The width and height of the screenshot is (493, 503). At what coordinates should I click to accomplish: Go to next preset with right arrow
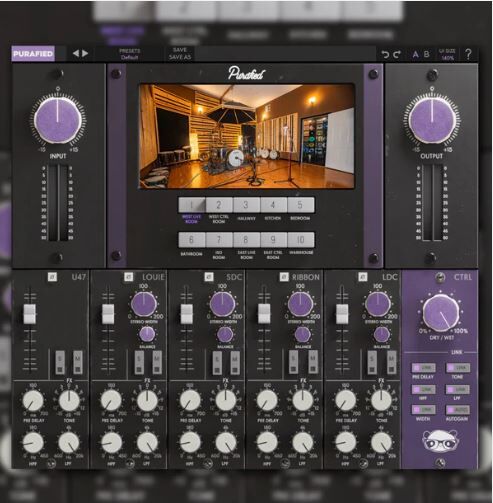[85, 53]
